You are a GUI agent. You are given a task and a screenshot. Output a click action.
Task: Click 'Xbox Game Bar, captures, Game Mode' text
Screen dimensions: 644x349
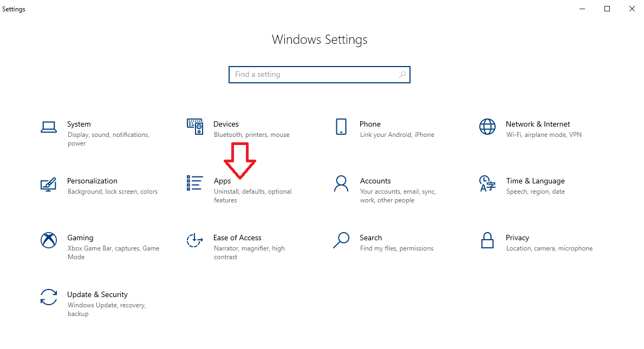pos(113,253)
